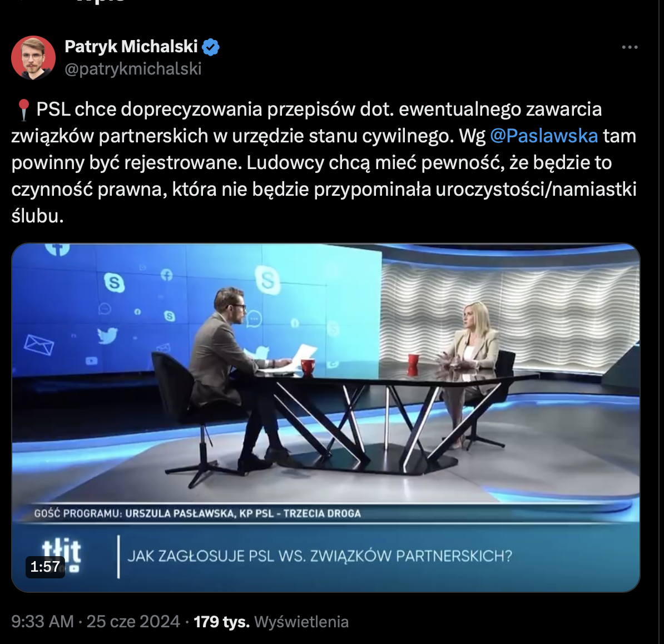
Task: Click the tweet text about PSL
Action: click(x=324, y=162)
